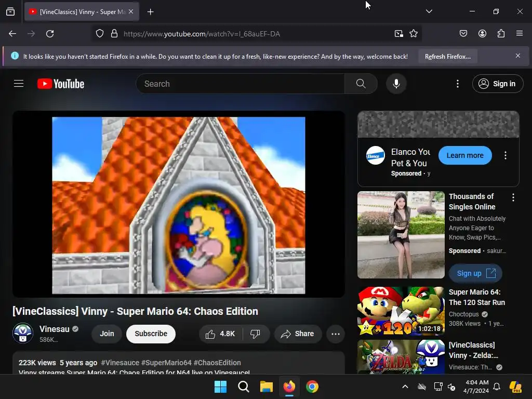Dislike the video with thumbs down
Screen dimensions: 532x399
coord(256,334)
